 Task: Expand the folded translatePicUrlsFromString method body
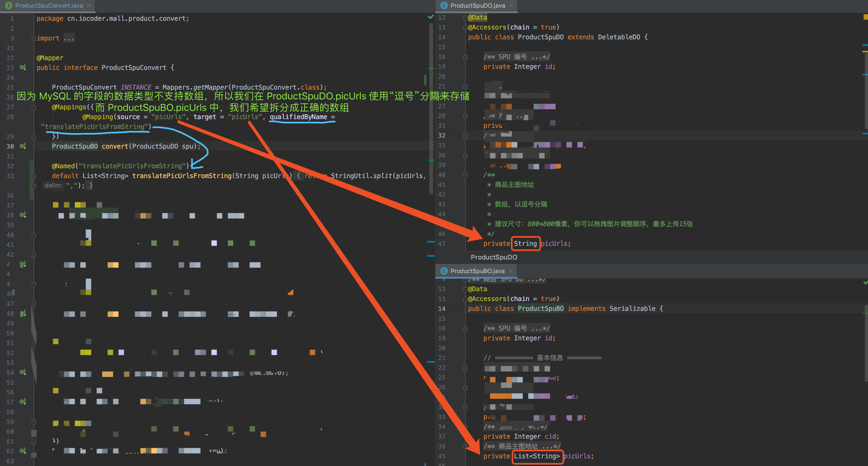34,176
